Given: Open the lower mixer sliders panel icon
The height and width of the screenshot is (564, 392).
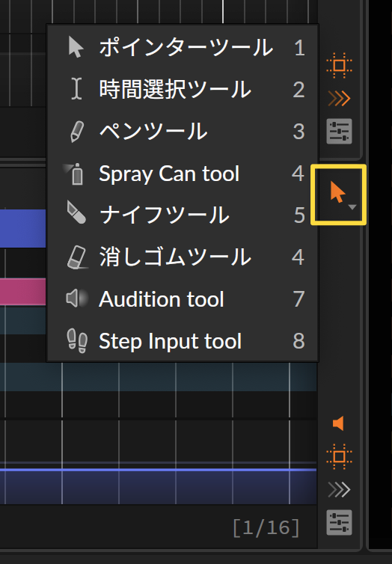Looking at the screenshot, I should click(x=339, y=522).
